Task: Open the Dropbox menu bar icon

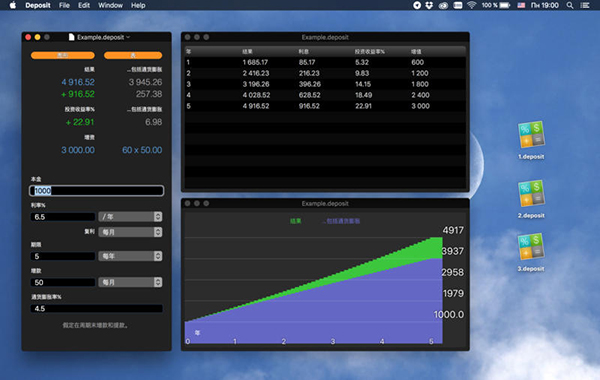Action: pyautogui.click(x=429, y=5)
